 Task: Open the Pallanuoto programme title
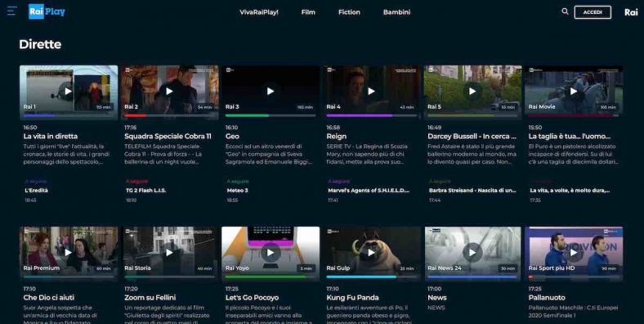(x=547, y=297)
